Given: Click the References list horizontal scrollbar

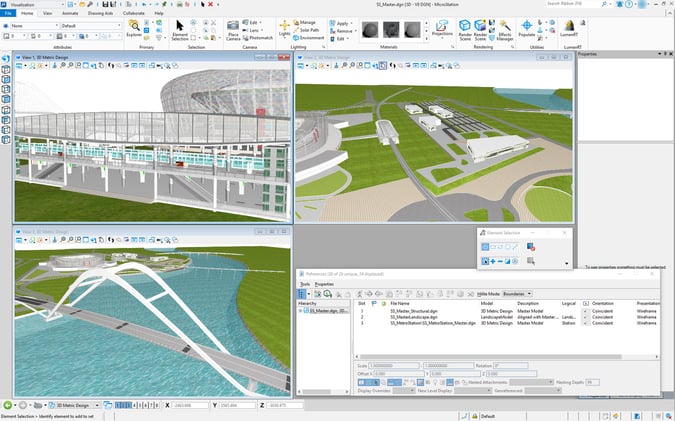Looking at the screenshot, I should tap(491, 357).
